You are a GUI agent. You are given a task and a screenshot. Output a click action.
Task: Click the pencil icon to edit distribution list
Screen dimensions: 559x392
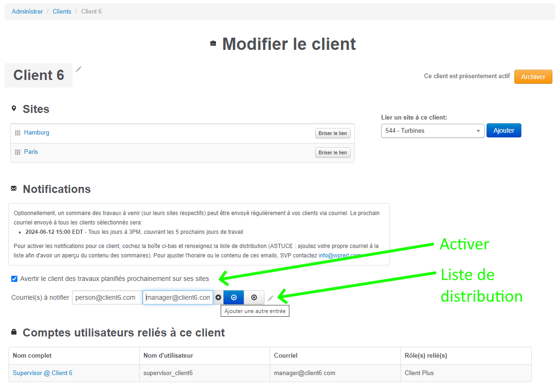tap(271, 297)
